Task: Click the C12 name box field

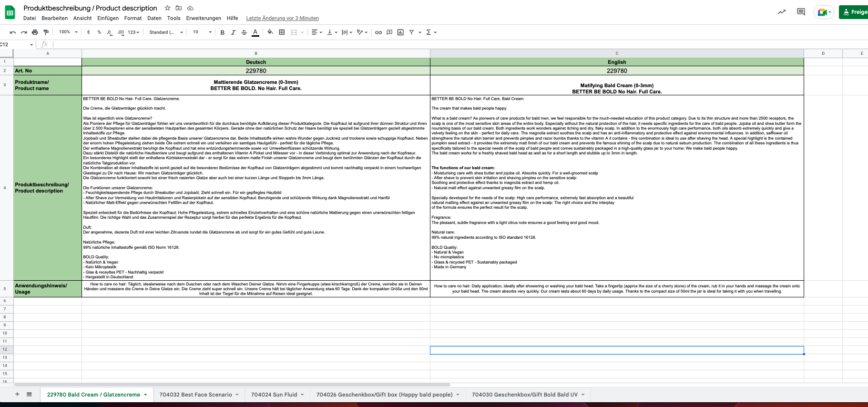Action: [14, 44]
